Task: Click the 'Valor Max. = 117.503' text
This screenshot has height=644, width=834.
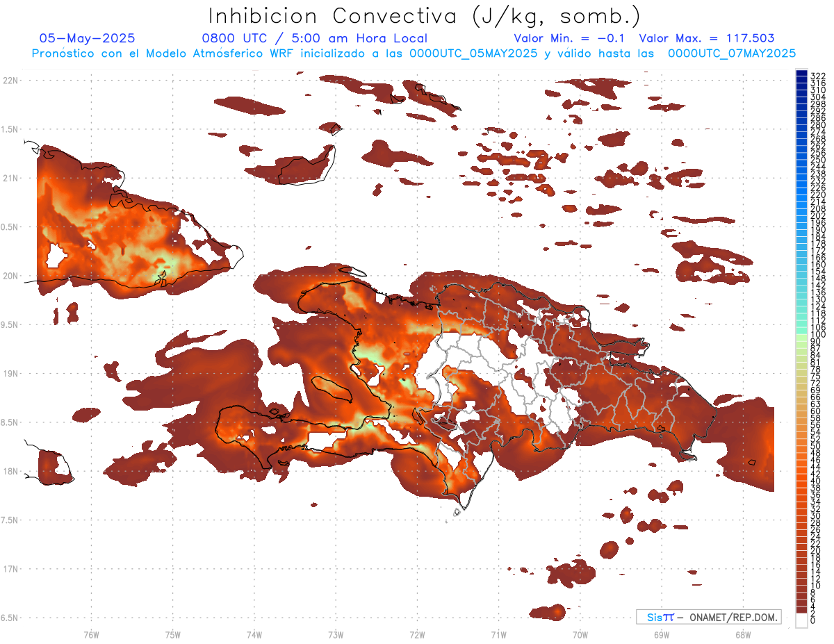Action: tap(707, 38)
